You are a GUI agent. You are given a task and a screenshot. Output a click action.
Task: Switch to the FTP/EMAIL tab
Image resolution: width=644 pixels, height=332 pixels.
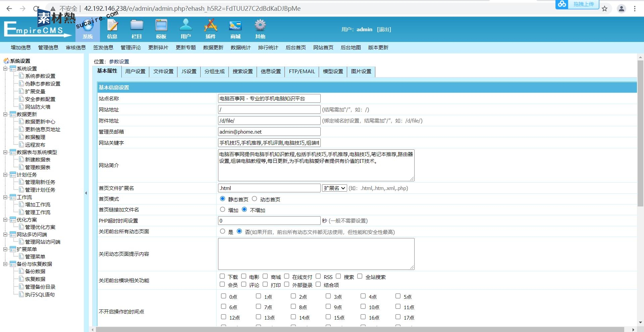(x=302, y=72)
